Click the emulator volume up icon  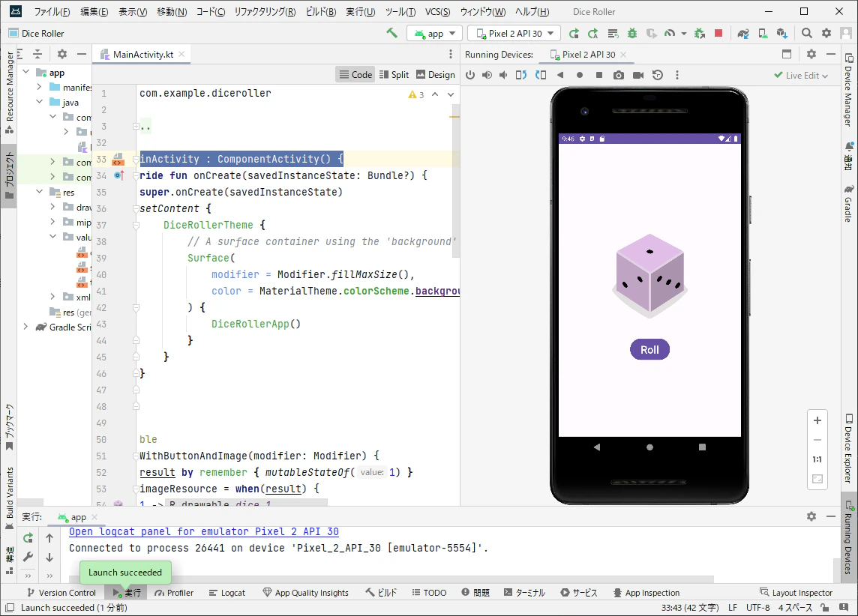487,75
